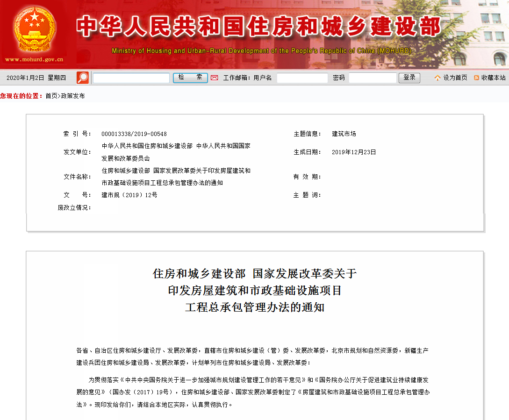Click the 主题信息 label

tap(308, 134)
